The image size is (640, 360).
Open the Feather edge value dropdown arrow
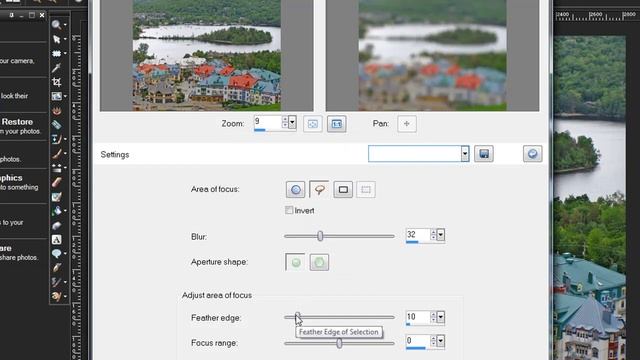pos(440,317)
